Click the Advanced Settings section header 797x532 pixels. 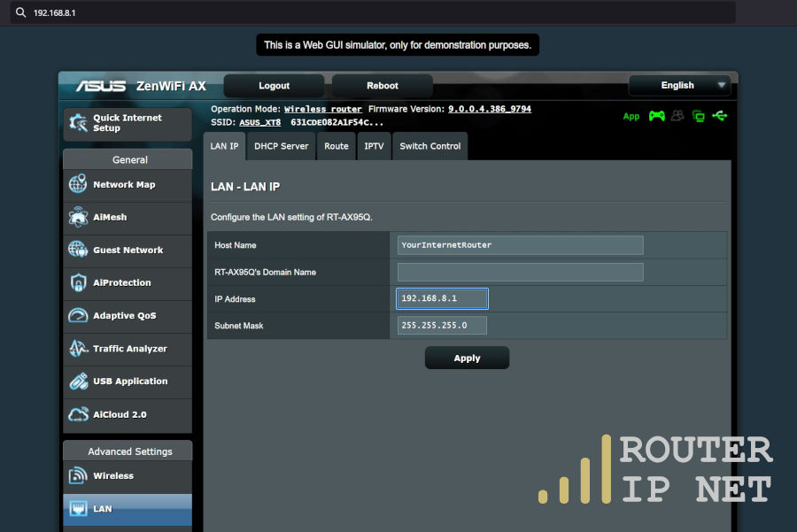[128, 451]
